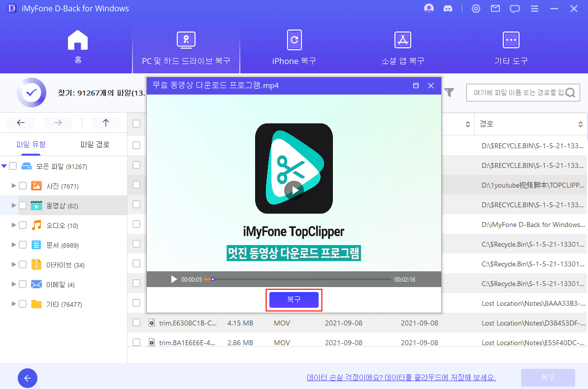588x389 pixels.
Task: Click D:\iMyFone D-Back for Windows path
Action: (533, 225)
